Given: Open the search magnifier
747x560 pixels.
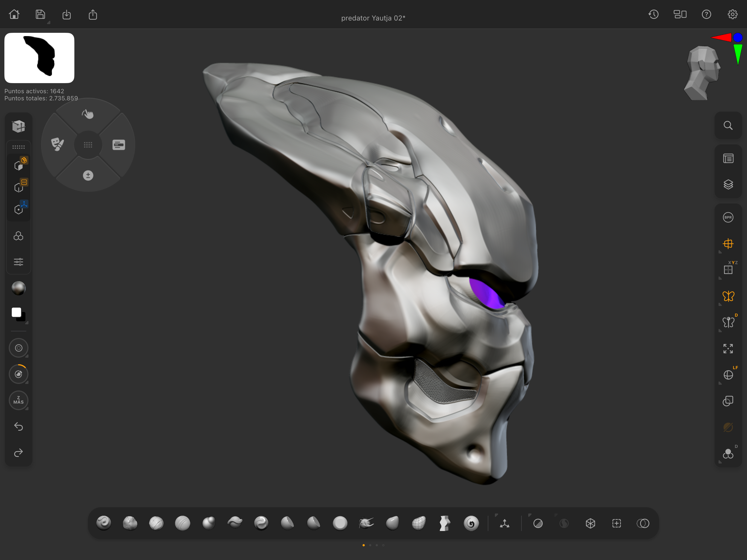Looking at the screenshot, I should (x=728, y=126).
